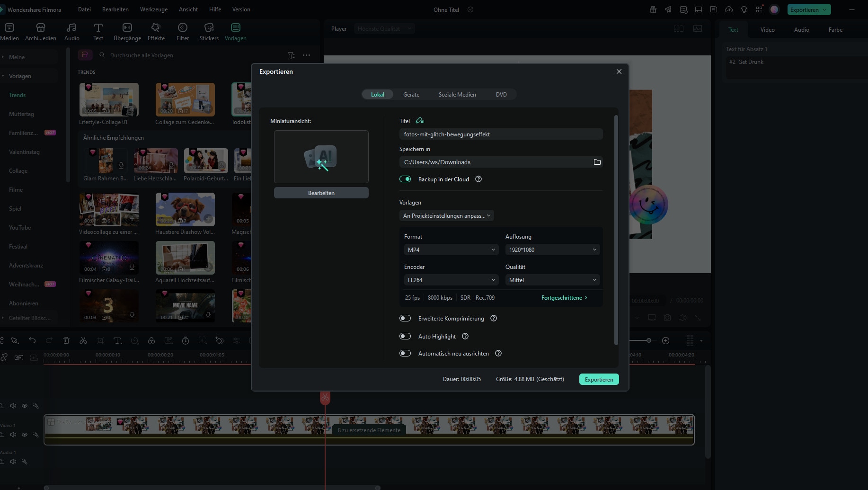Viewport: 868px width, 490px height.
Task: Click the filter icon beside template search
Action: (292, 55)
